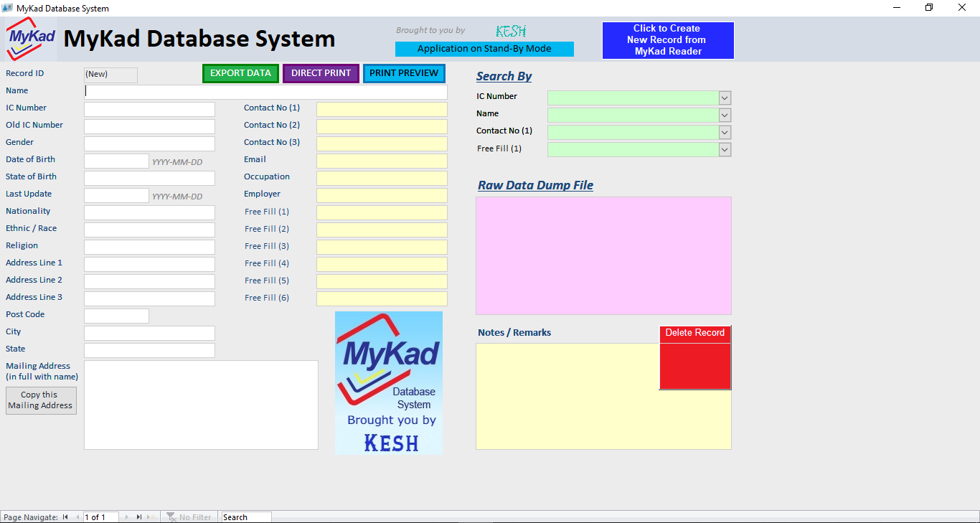The width and height of the screenshot is (980, 523).
Task: Click the Address Line 3 field
Action: [149, 298]
